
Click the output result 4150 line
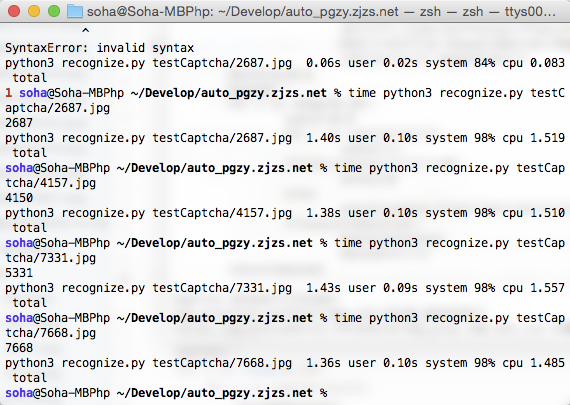[19, 198]
